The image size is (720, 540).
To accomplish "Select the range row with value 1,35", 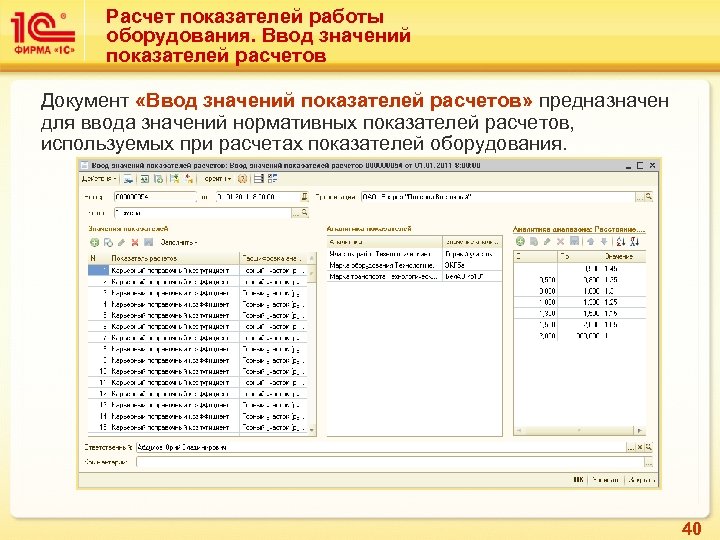I will click(x=579, y=280).
